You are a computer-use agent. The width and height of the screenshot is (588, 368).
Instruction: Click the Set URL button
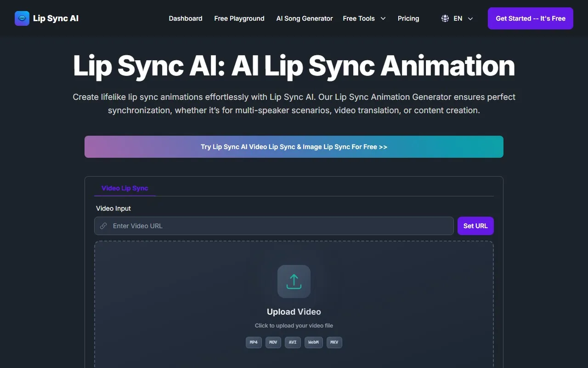[475, 226]
